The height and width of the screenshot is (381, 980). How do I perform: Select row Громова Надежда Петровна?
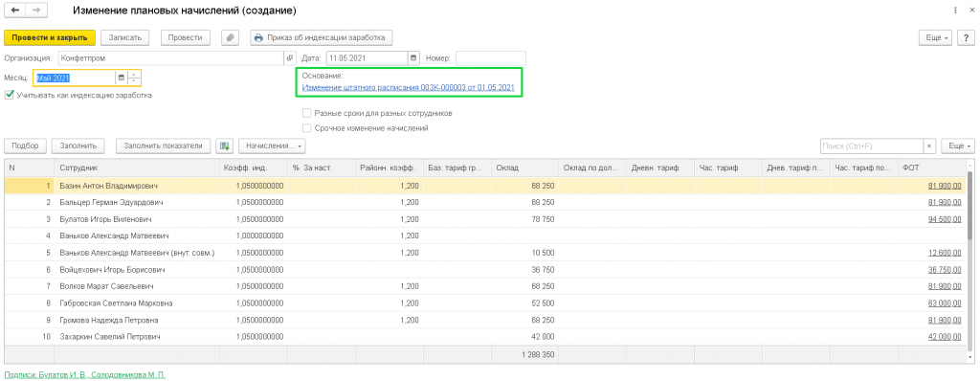click(x=485, y=321)
